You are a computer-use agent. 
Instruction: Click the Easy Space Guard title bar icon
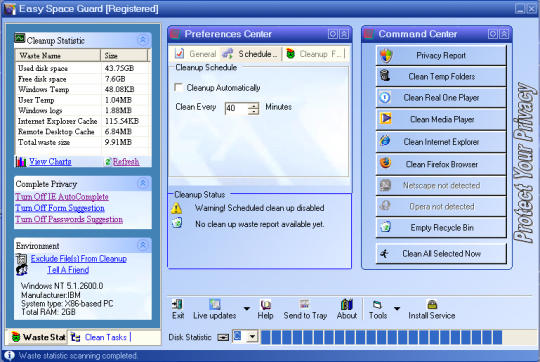(9, 9)
